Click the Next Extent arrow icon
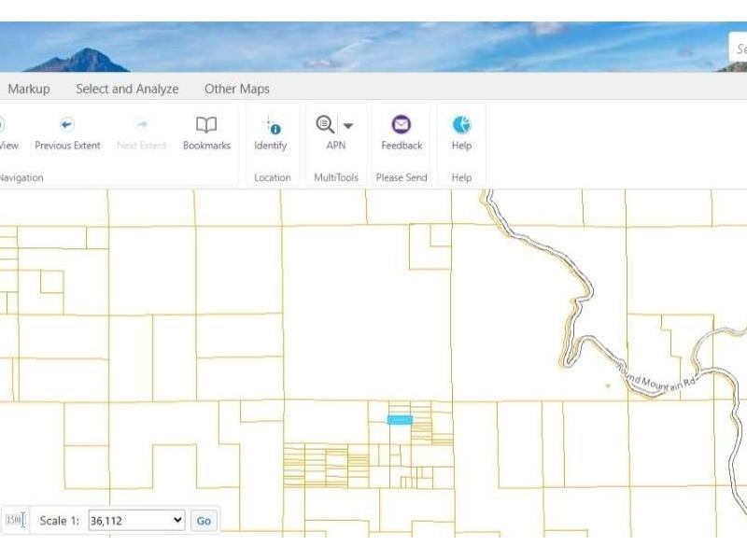 pyautogui.click(x=142, y=125)
